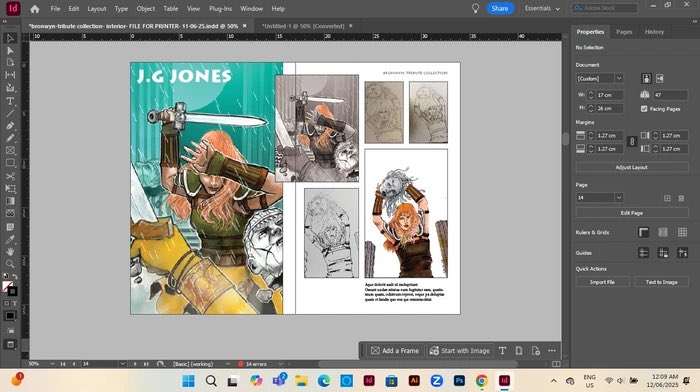This screenshot has height=392, width=700.
Task: Toggle show guides icon
Action: [x=643, y=253]
